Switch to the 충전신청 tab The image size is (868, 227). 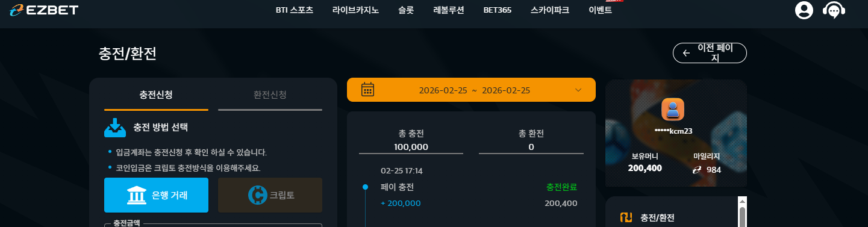[156, 95]
